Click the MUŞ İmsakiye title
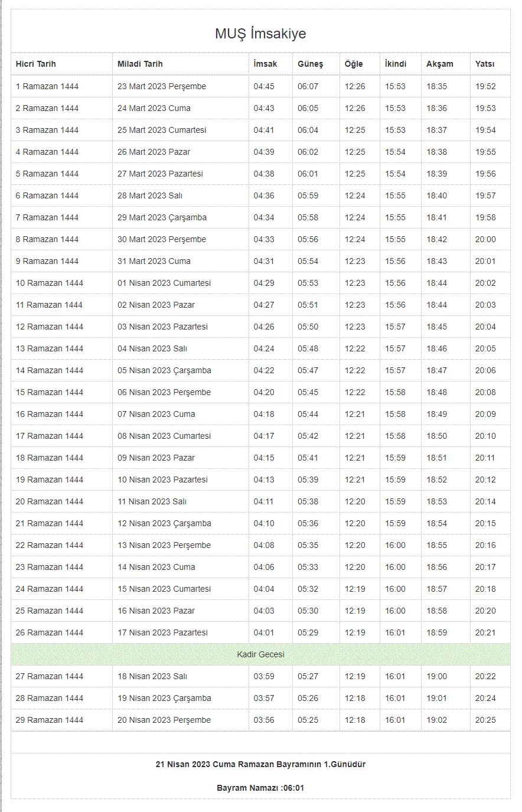 tap(260, 34)
